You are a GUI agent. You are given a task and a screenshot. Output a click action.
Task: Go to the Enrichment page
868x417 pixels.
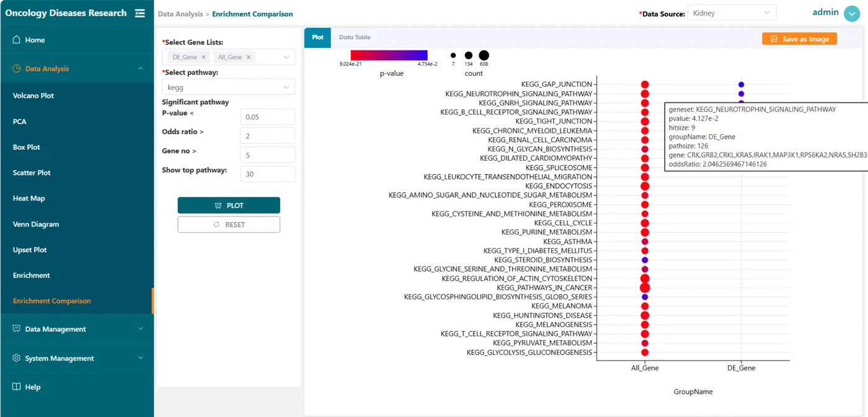pyautogui.click(x=32, y=275)
